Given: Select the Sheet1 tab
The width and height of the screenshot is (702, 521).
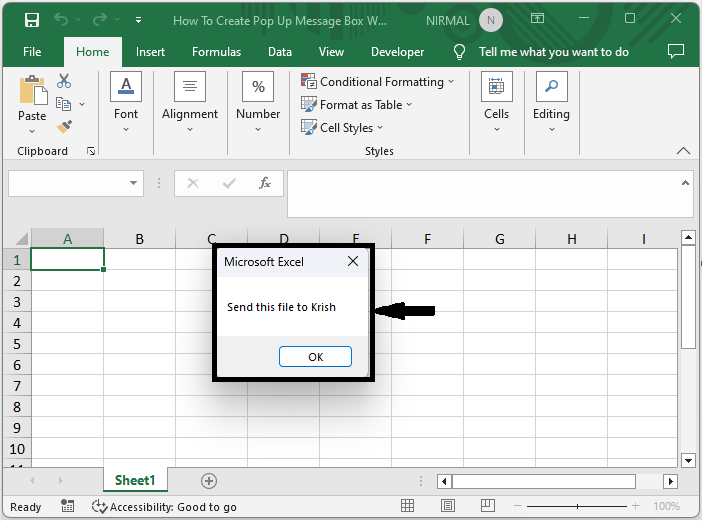Looking at the screenshot, I should click(135, 480).
